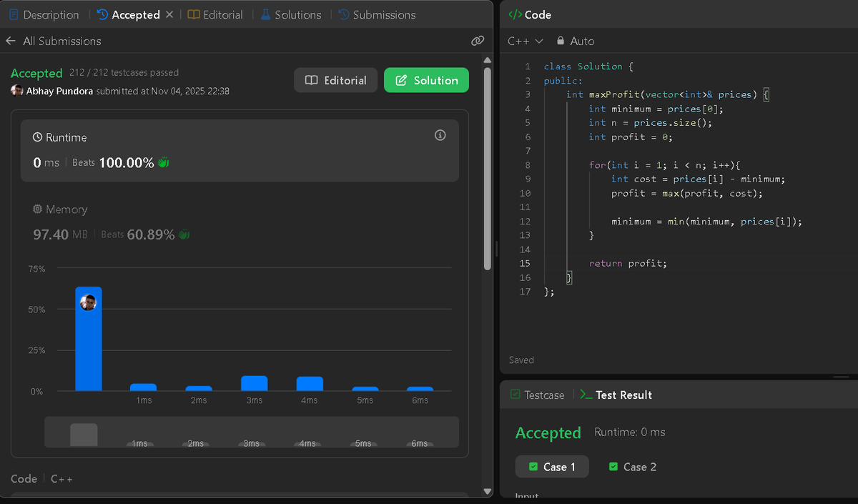Click the clapping icon beside 60.89%
858x504 pixels.
184,234
